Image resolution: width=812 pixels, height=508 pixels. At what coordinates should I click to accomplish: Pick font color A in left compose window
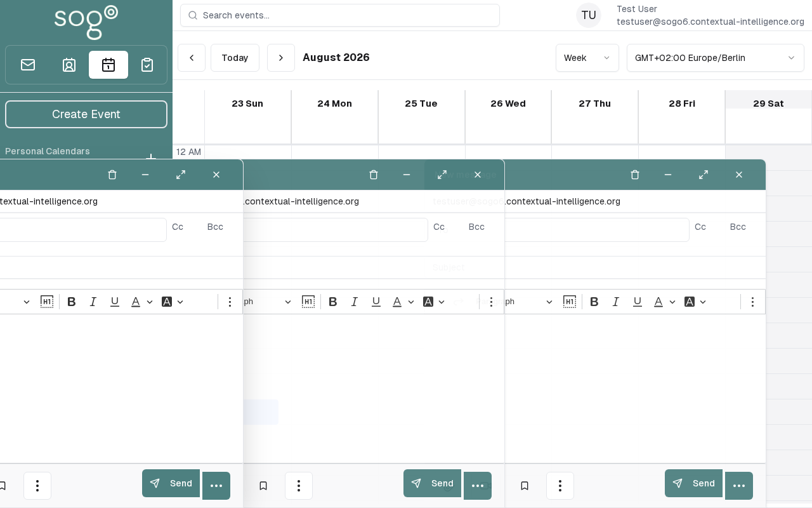click(136, 302)
